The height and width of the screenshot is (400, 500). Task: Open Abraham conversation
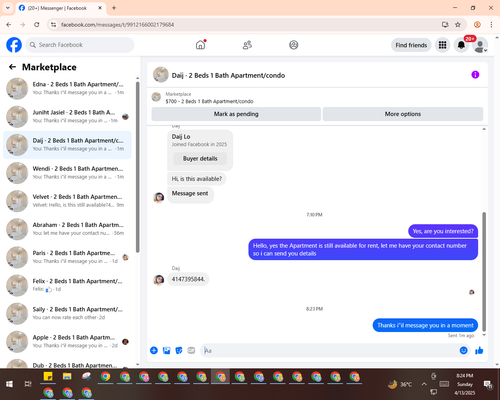(67, 229)
